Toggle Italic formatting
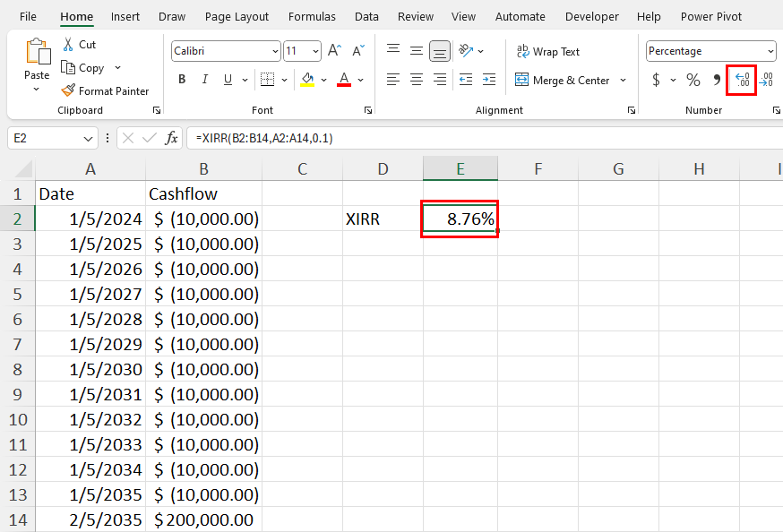Viewport: 783px width, 532px height. pyautogui.click(x=205, y=80)
